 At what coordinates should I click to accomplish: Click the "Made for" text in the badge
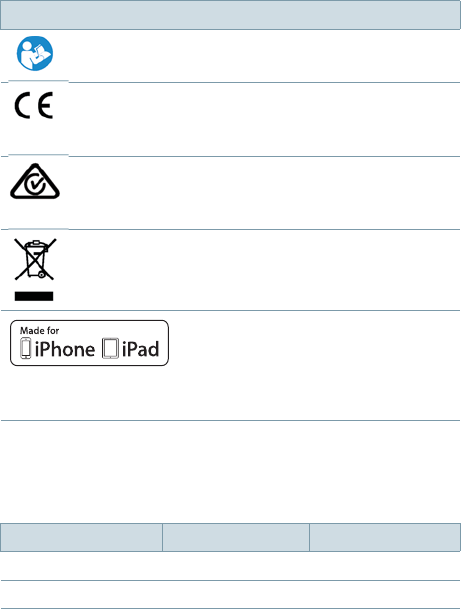coord(40,331)
